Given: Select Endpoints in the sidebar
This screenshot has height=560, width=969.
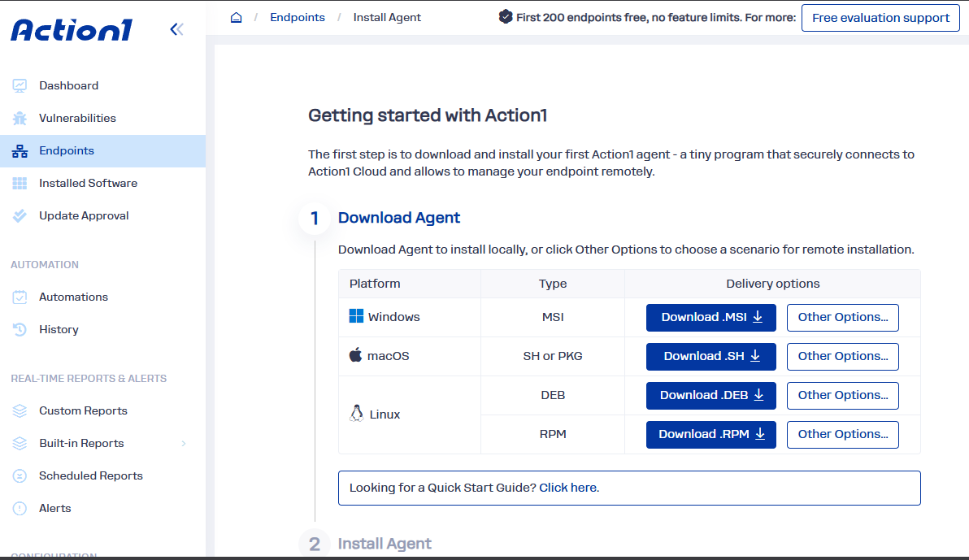Looking at the screenshot, I should click(x=102, y=151).
